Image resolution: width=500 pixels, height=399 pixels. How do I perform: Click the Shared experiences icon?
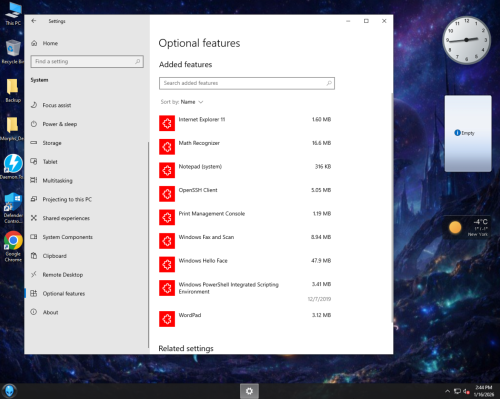pos(34,218)
